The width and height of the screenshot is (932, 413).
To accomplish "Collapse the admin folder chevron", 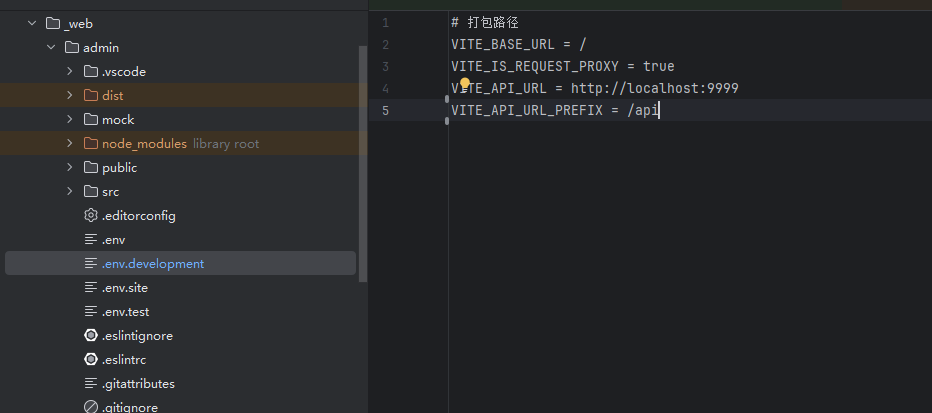I will click(x=51, y=48).
